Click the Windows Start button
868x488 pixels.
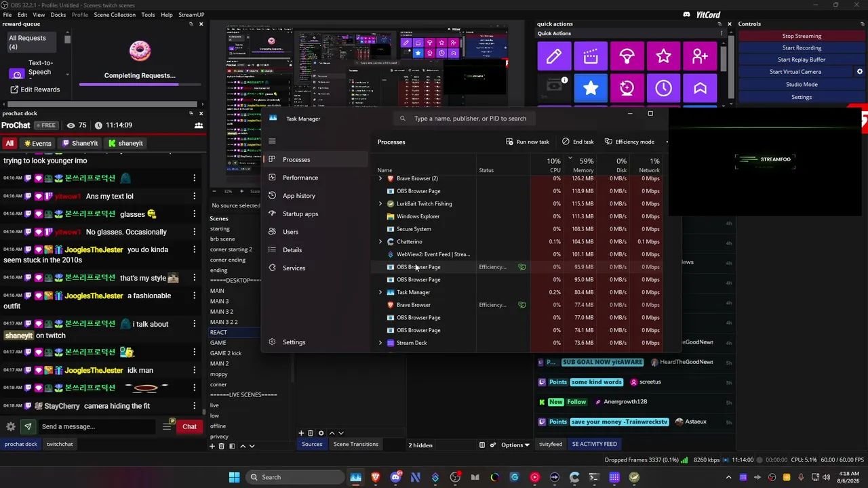(234, 477)
